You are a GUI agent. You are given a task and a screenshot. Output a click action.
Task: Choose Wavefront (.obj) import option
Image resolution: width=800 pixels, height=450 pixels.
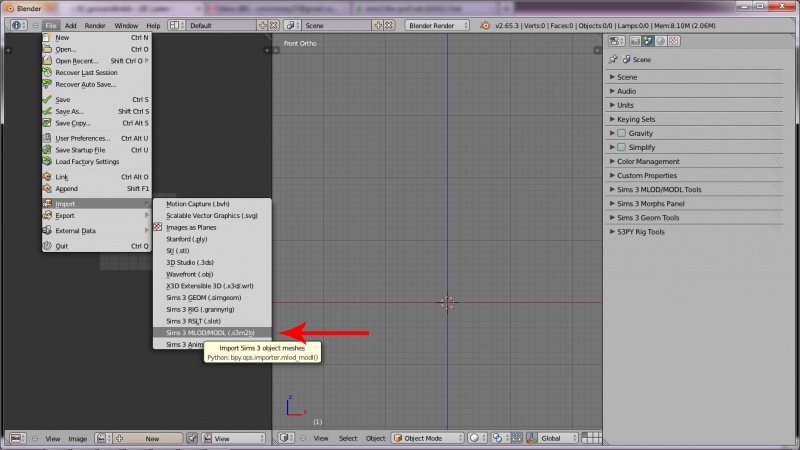(x=212, y=274)
